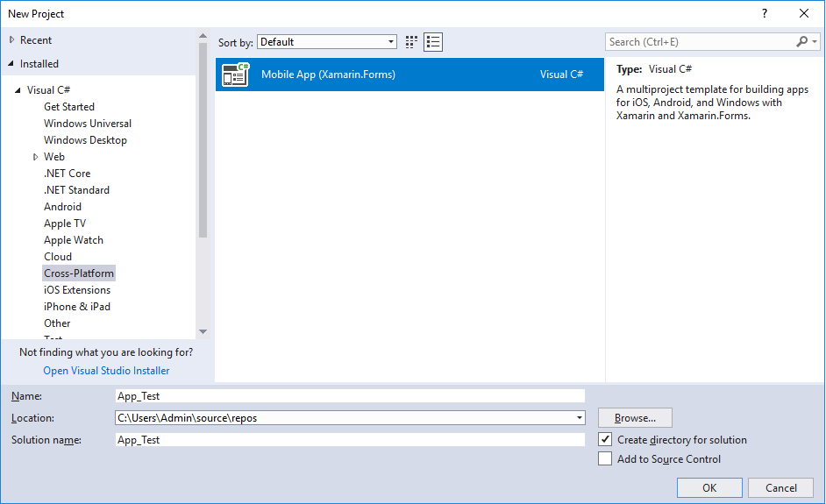Open the Location path dropdown

click(x=579, y=417)
